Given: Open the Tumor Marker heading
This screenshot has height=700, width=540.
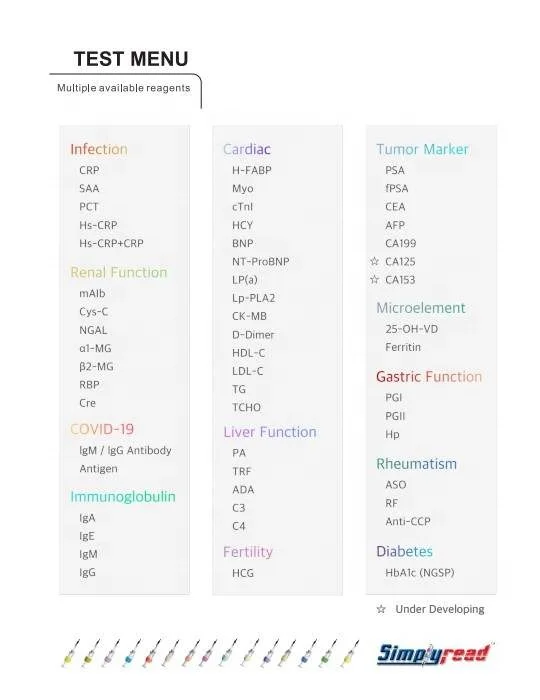Looking at the screenshot, I should click(422, 149).
